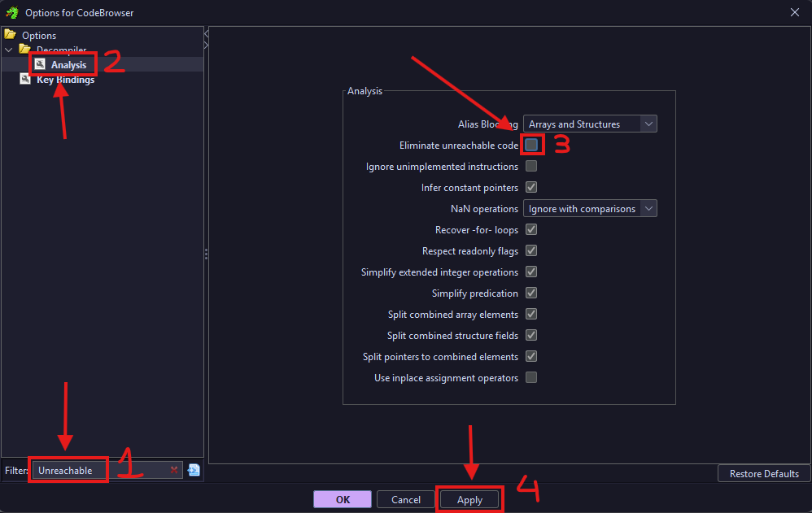The height and width of the screenshot is (513, 812).
Task: Collapse the Decompiler tree node
Action: [x=9, y=50]
